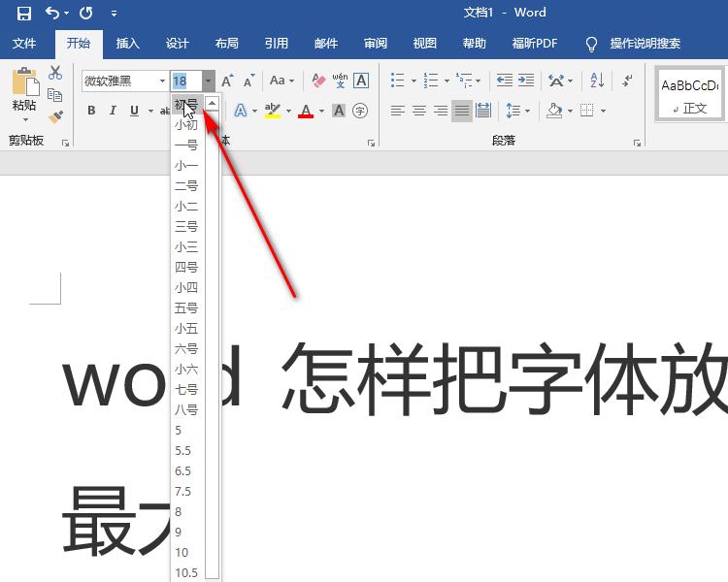Select the 正文 style thumbnail
The image size is (728, 582).
point(689,95)
